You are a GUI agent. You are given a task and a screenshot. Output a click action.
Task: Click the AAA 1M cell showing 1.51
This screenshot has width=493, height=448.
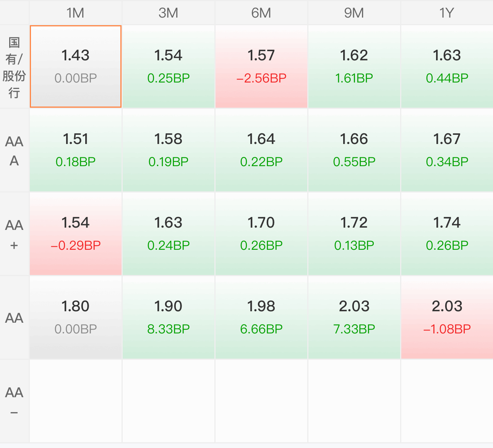click(x=76, y=150)
